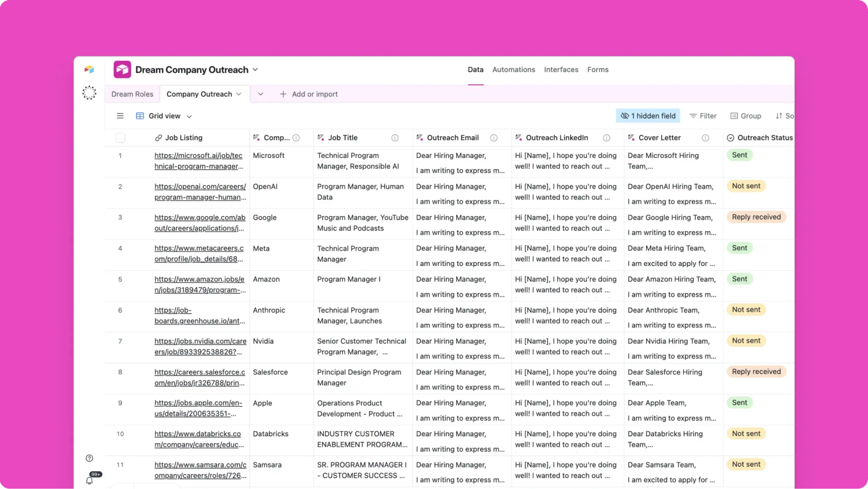Click the grid view table icon
Screen dimensions: 868x489
[x=140, y=116]
